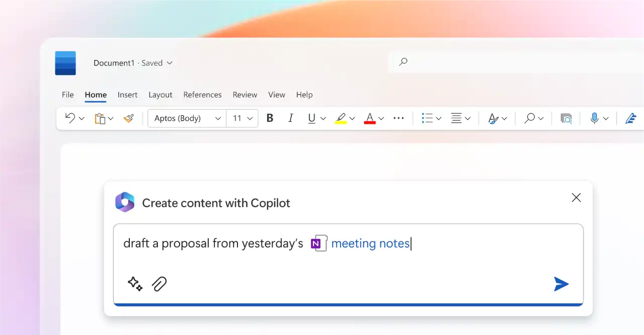Toggle underline formatting
Screen dimensions: 644x335
(x=311, y=118)
